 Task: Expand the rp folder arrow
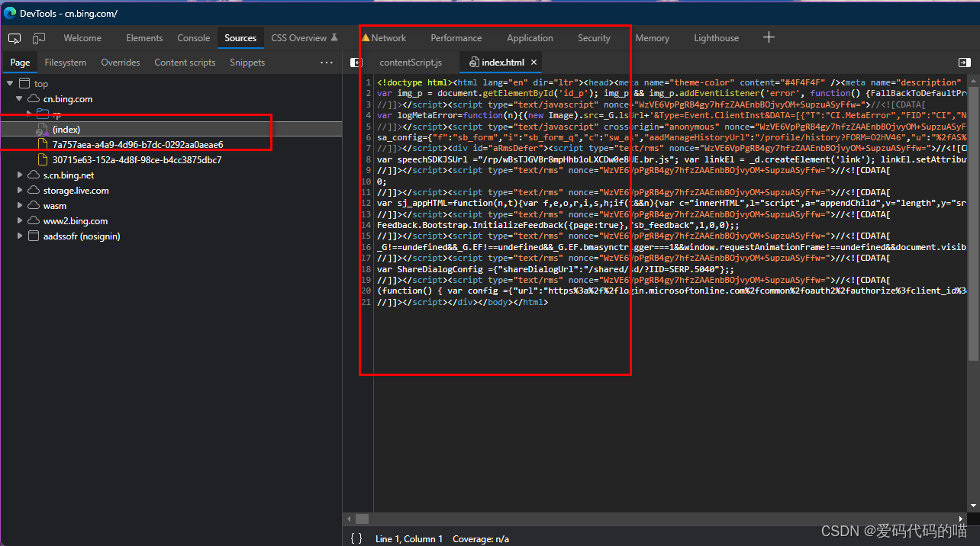point(29,114)
